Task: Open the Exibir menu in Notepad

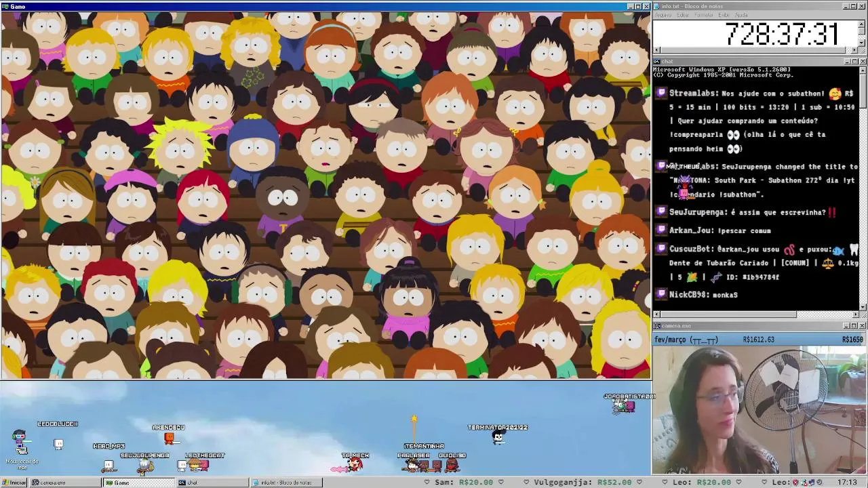Action: [x=724, y=15]
